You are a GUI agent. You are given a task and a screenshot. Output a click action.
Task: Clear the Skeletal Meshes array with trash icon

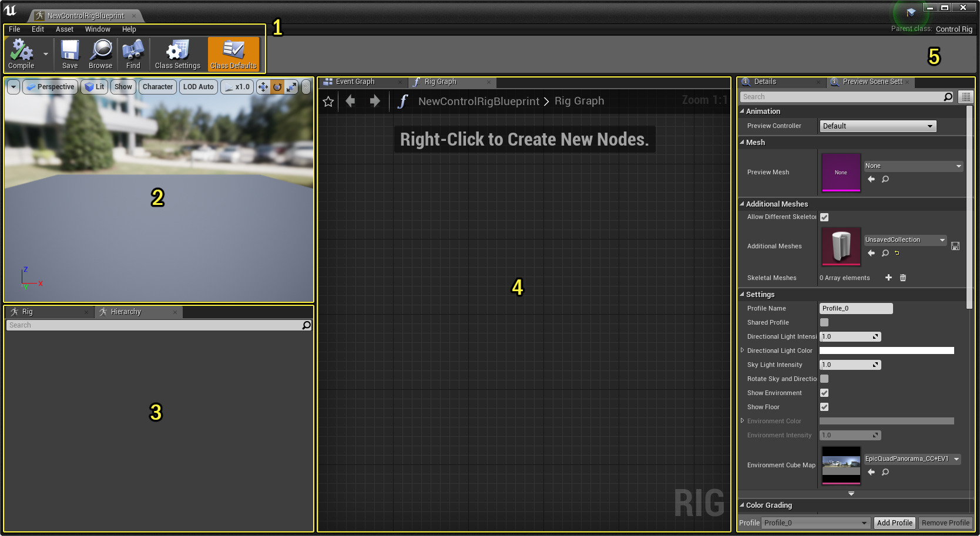pyautogui.click(x=903, y=278)
